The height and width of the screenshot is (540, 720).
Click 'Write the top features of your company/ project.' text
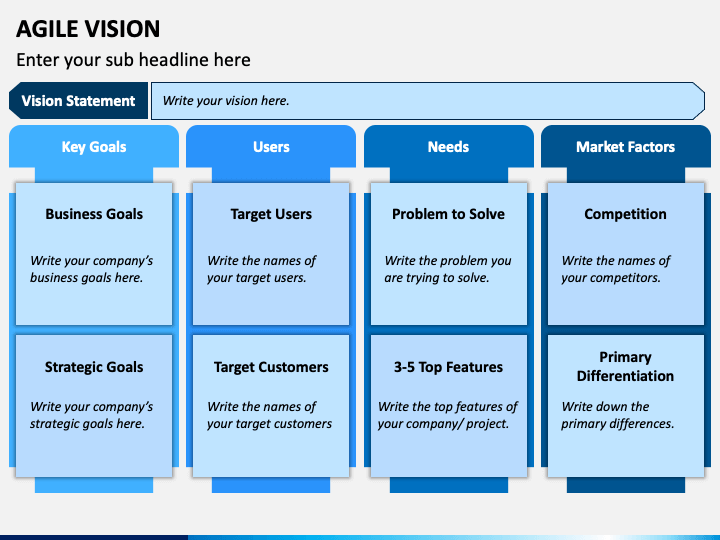pyautogui.click(x=448, y=415)
